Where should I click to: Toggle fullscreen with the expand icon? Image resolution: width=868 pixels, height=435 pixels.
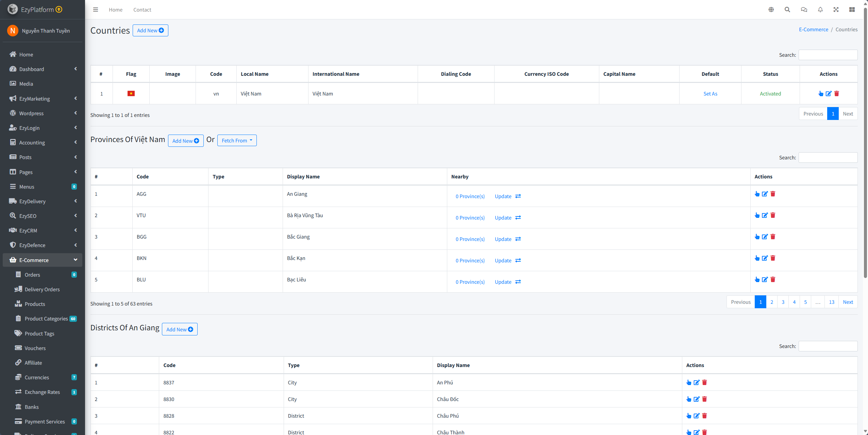[x=836, y=10]
